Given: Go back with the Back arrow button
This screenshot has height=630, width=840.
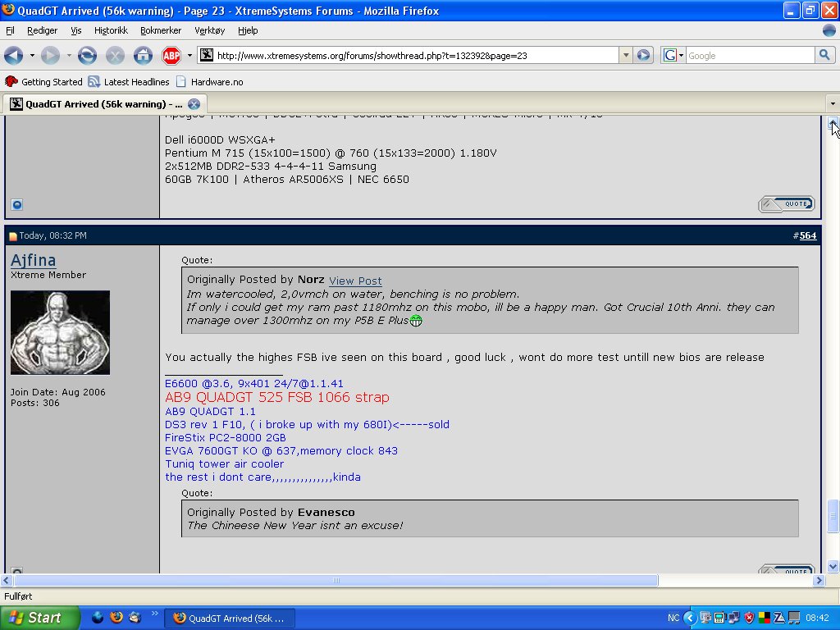Looking at the screenshot, I should [x=13, y=55].
